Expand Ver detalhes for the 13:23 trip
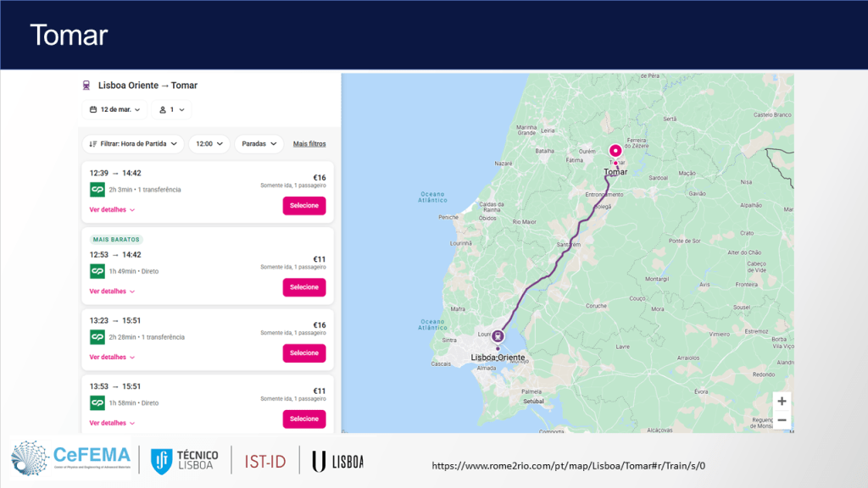Image resolution: width=868 pixels, height=488 pixels. click(112, 357)
